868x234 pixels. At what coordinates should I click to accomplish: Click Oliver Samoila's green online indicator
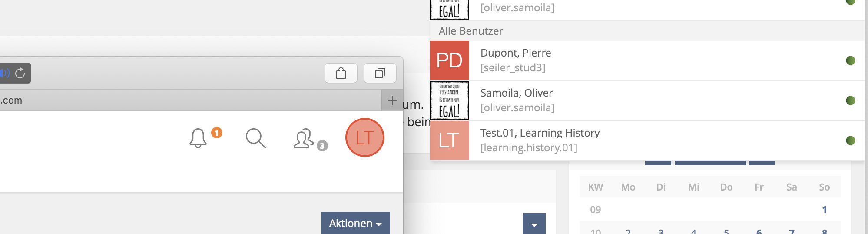point(851,100)
